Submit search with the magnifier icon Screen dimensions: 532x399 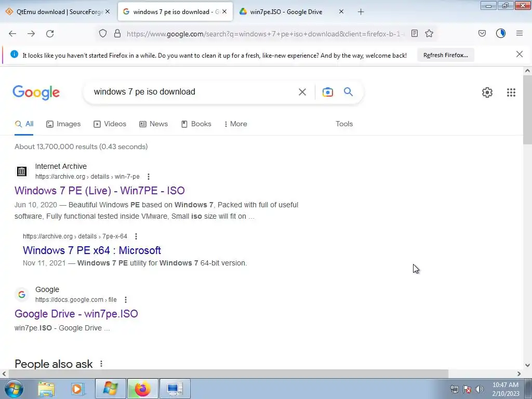point(349,91)
